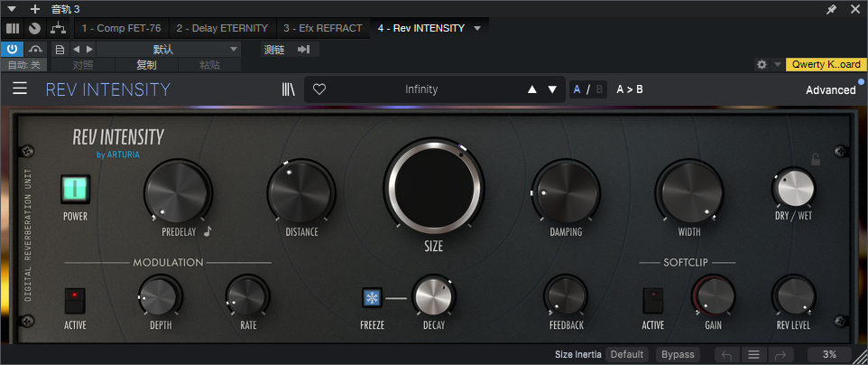This screenshot has width=868, height=365.
Task: Open the routing view icon
Action: (58, 28)
